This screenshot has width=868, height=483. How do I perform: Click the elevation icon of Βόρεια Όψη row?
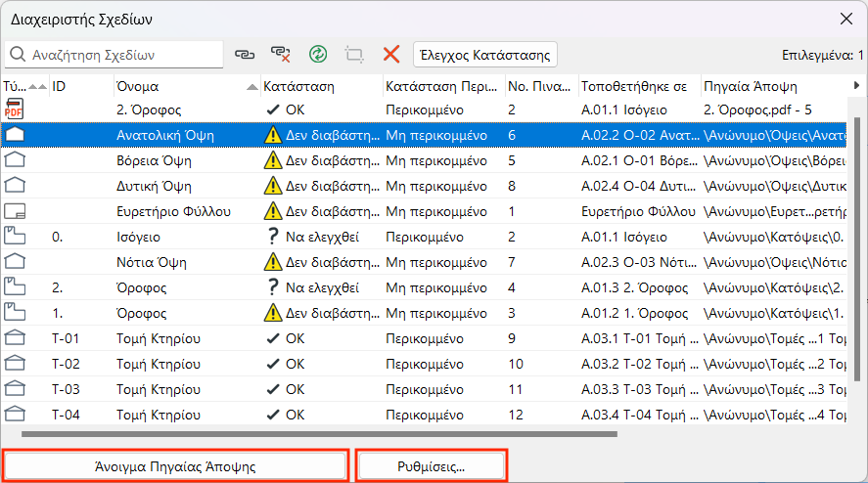pos(16,160)
